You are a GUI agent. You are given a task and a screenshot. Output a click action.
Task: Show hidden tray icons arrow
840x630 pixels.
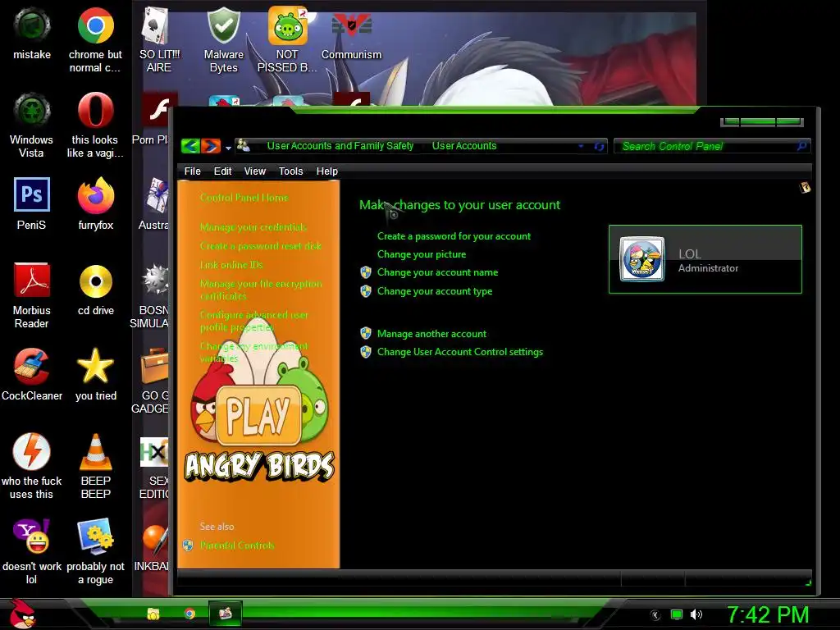click(655, 615)
